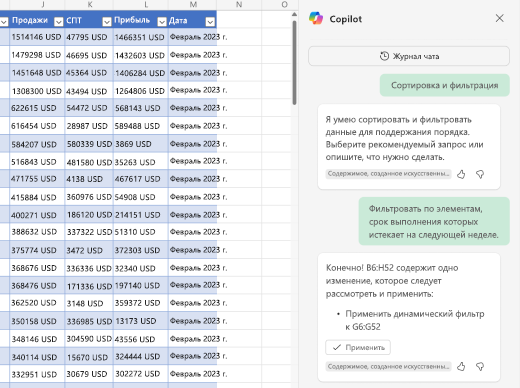Image resolution: width=520 pixels, height=388 pixels.
Task: Select cell with 362520 USD
Action: coord(37,303)
